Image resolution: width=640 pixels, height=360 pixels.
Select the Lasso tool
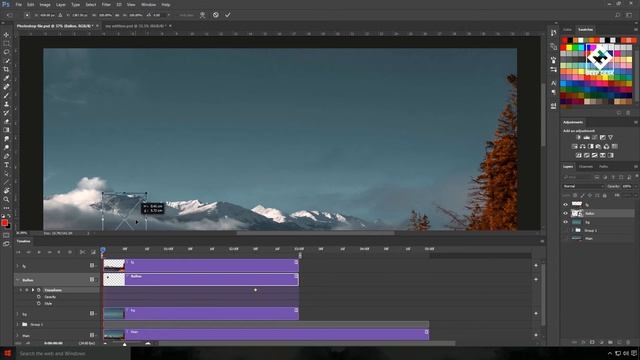tap(6, 52)
